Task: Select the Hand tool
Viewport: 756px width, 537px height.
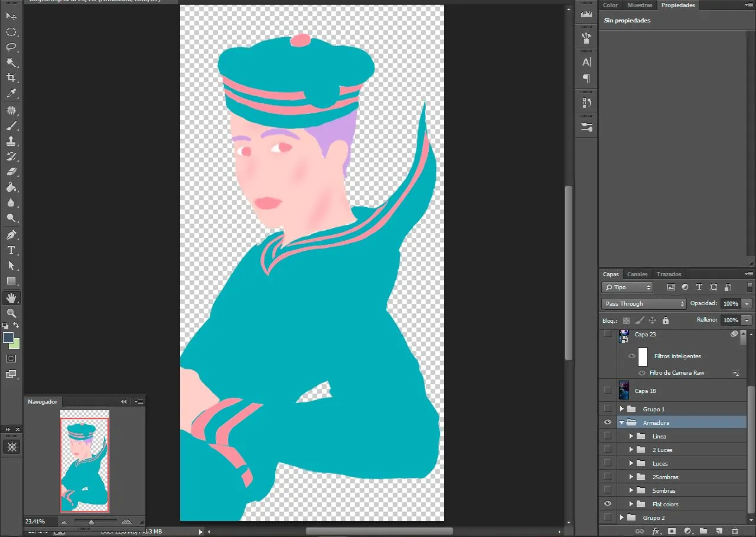Action: pos(11,298)
